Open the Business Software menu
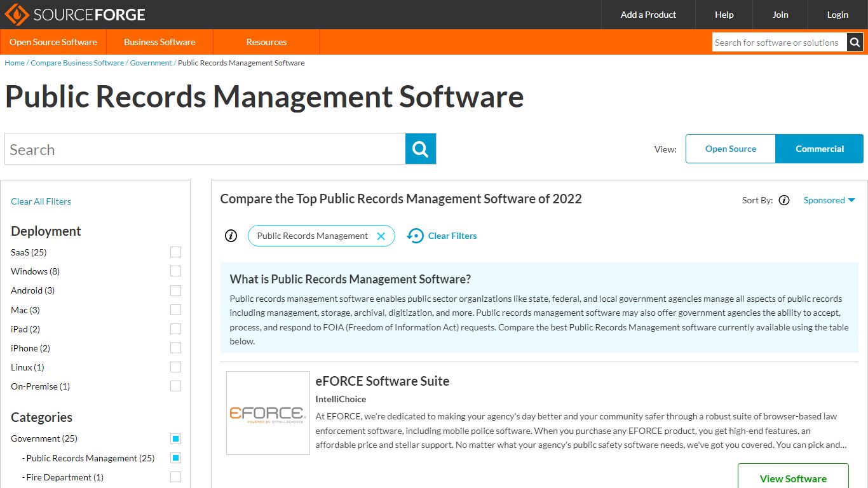 pyautogui.click(x=159, y=42)
